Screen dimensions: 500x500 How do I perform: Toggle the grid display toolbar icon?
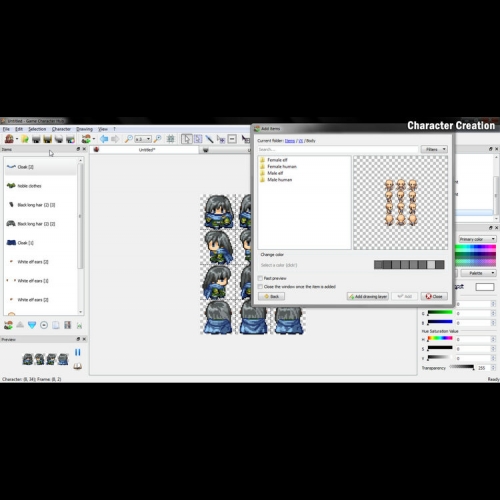click(170, 139)
